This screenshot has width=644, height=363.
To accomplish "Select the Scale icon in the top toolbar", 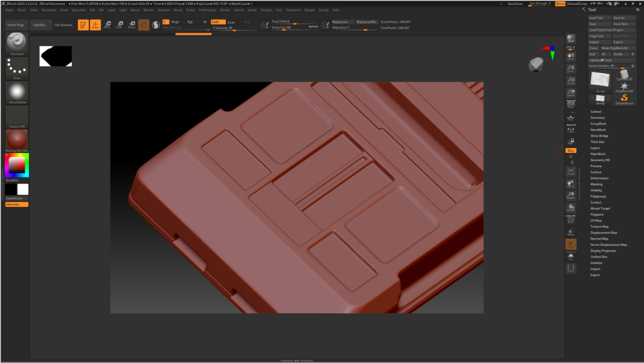I will pos(120,25).
